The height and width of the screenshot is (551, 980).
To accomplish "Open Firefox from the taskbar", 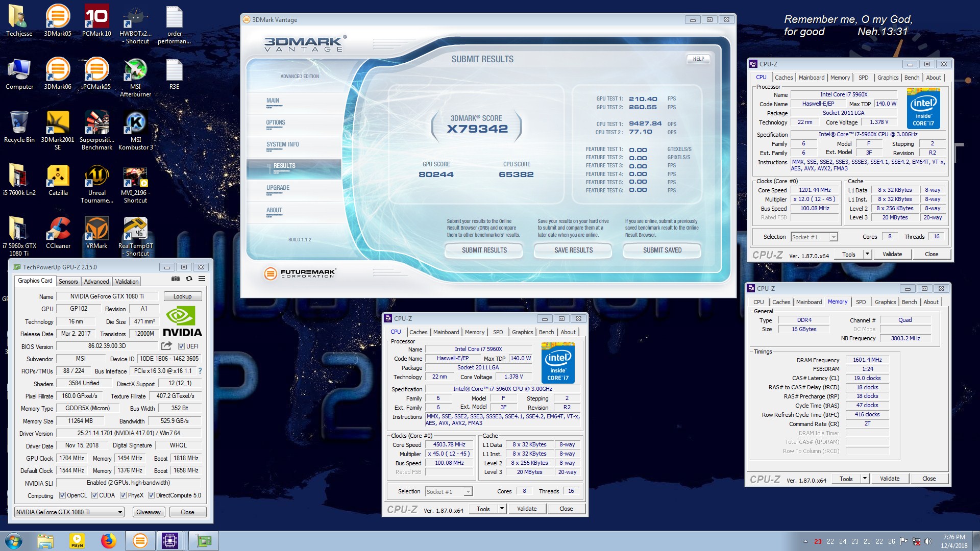I will click(x=108, y=541).
